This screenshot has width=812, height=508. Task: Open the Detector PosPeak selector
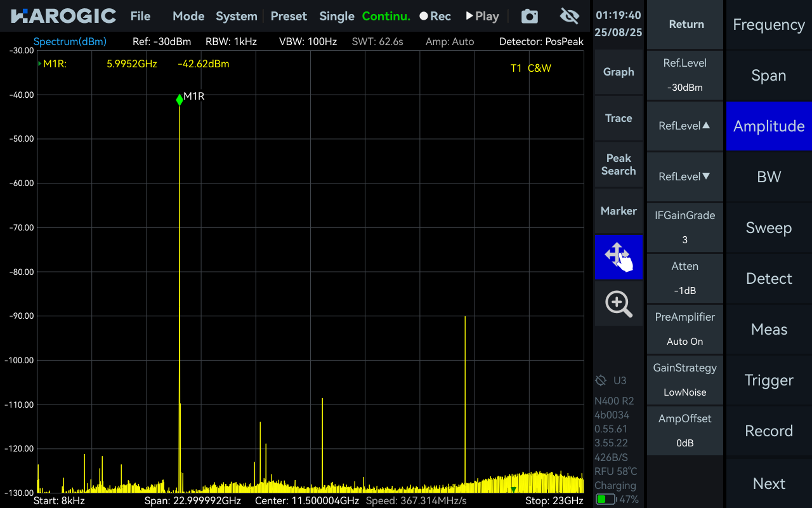[x=541, y=41]
